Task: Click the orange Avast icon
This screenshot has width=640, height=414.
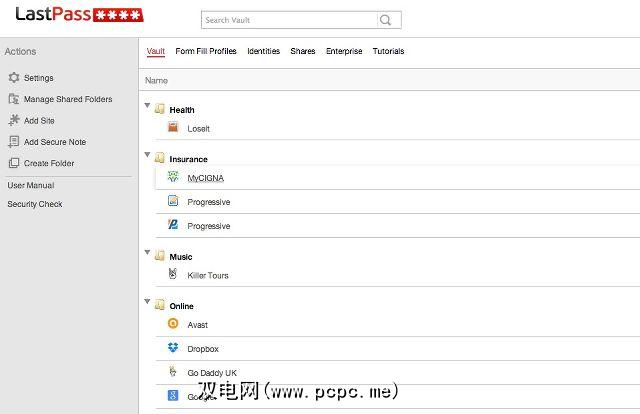Action: coord(173,323)
